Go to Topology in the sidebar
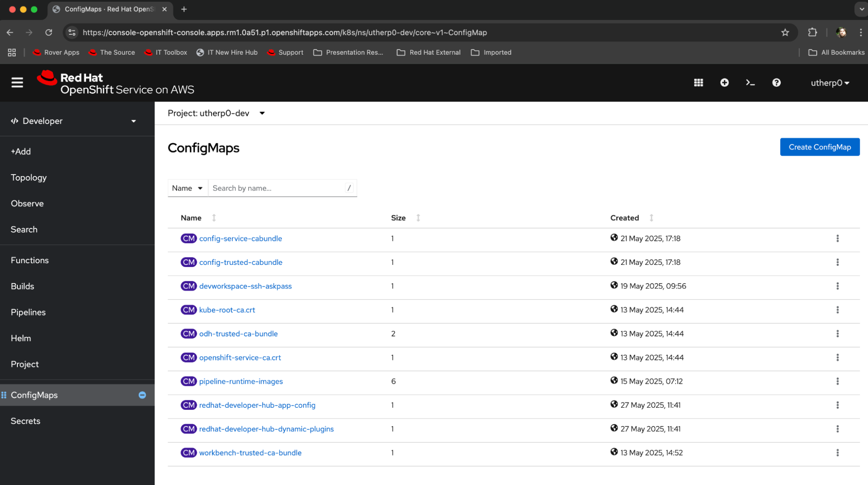Viewport: 868px width, 485px height. pos(29,178)
